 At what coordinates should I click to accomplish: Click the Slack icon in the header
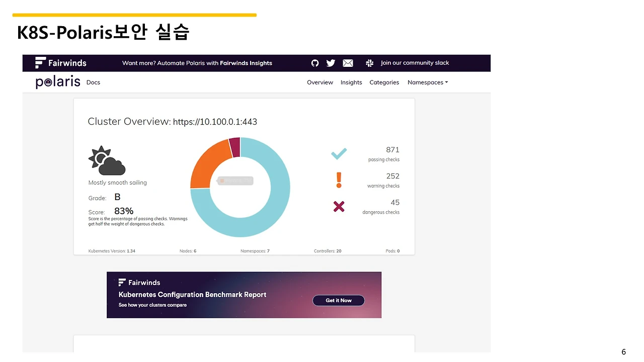click(x=369, y=63)
